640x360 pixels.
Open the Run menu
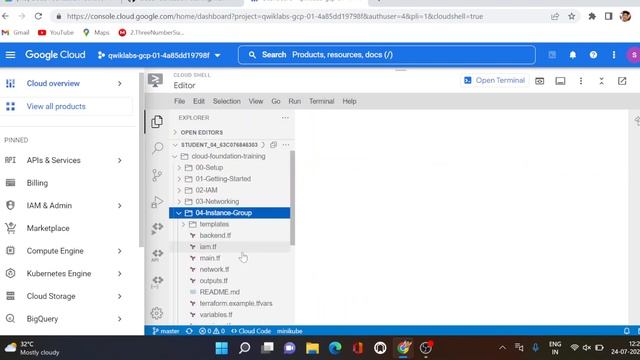[294, 101]
